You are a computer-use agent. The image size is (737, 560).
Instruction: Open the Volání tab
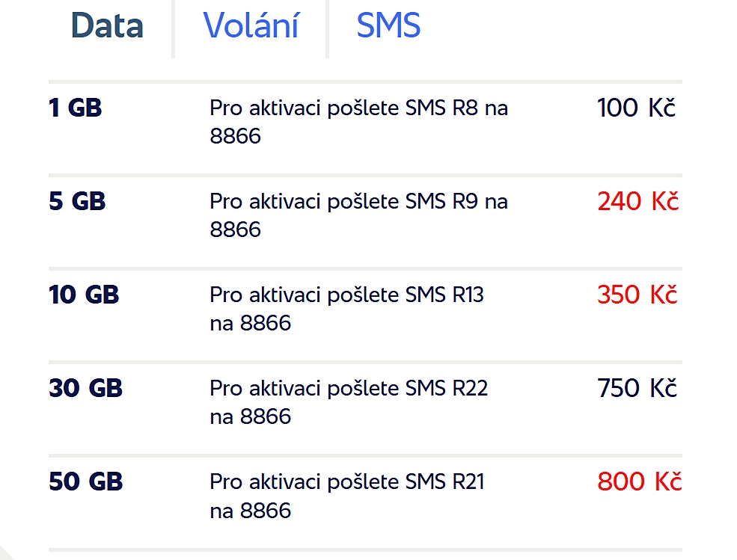251,25
